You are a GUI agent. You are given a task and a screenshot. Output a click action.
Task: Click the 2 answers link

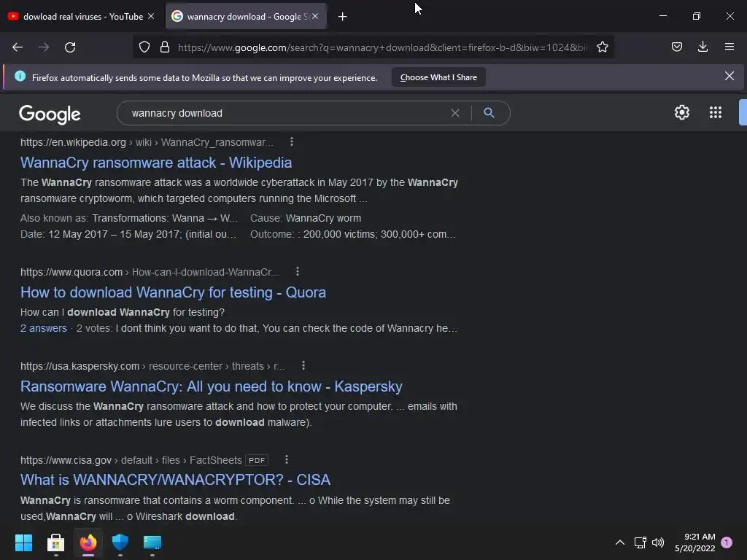(x=43, y=328)
